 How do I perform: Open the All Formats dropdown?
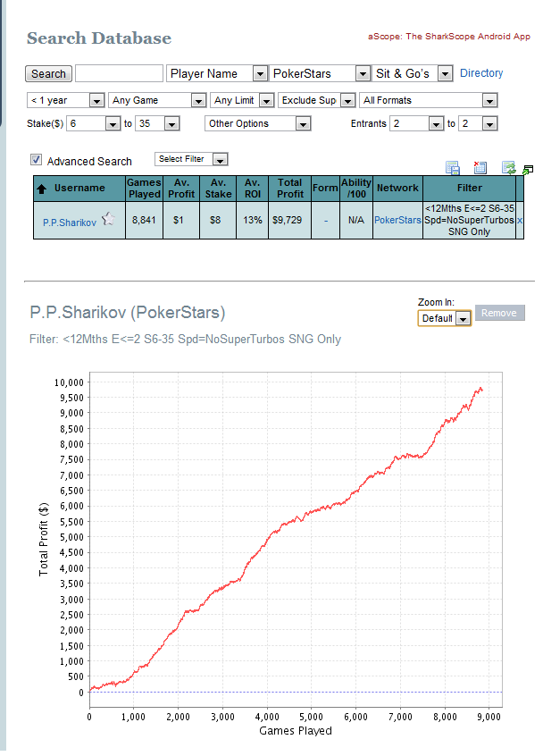click(429, 100)
